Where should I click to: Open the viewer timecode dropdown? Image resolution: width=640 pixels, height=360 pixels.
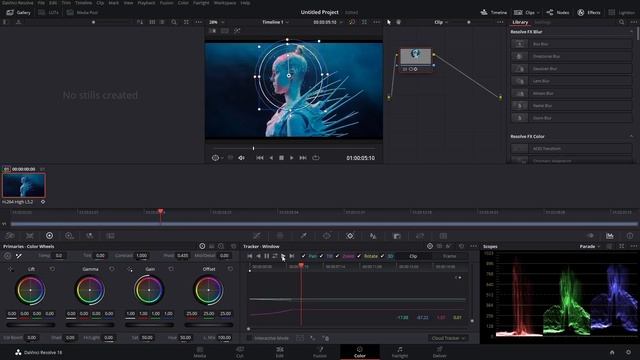[341, 22]
